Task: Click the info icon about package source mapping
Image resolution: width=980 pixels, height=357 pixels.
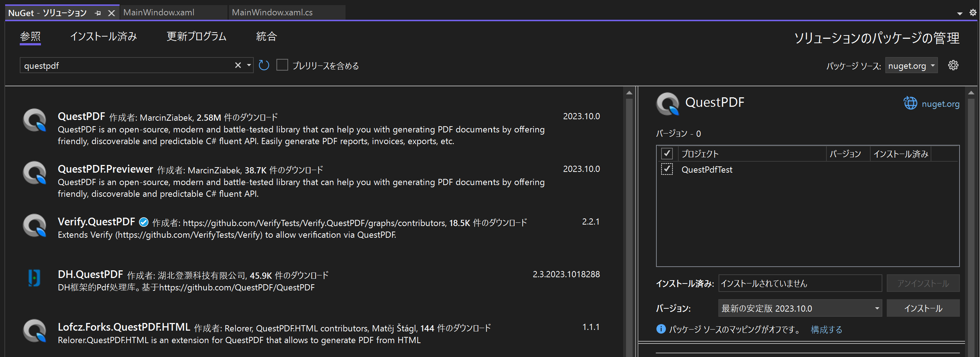Action: 661,329
